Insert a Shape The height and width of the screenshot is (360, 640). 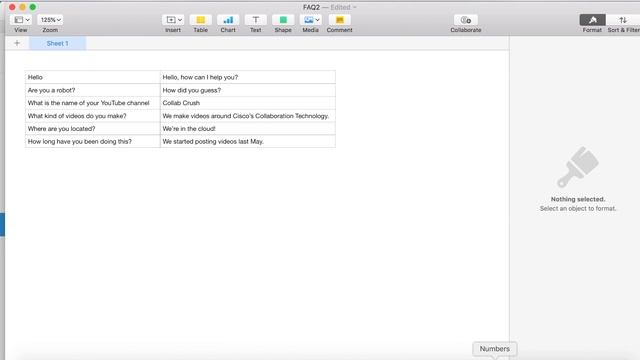(x=283, y=20)
